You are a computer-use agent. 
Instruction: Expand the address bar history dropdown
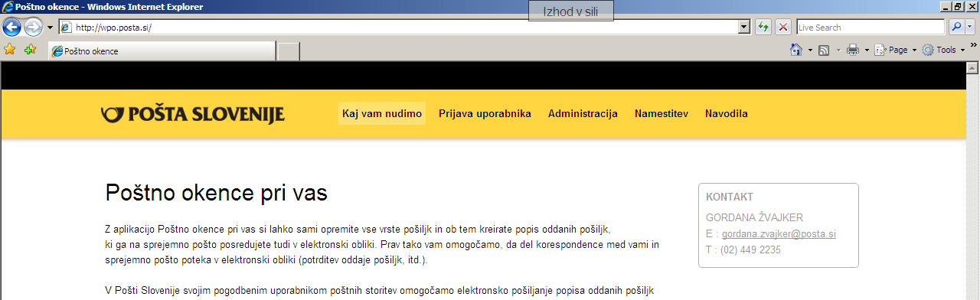743,27
